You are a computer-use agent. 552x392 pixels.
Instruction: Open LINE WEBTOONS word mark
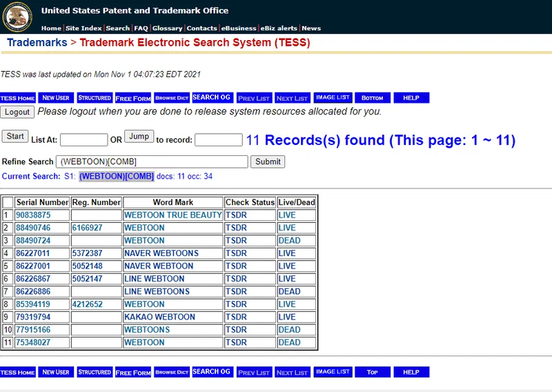tap(157, 291)
